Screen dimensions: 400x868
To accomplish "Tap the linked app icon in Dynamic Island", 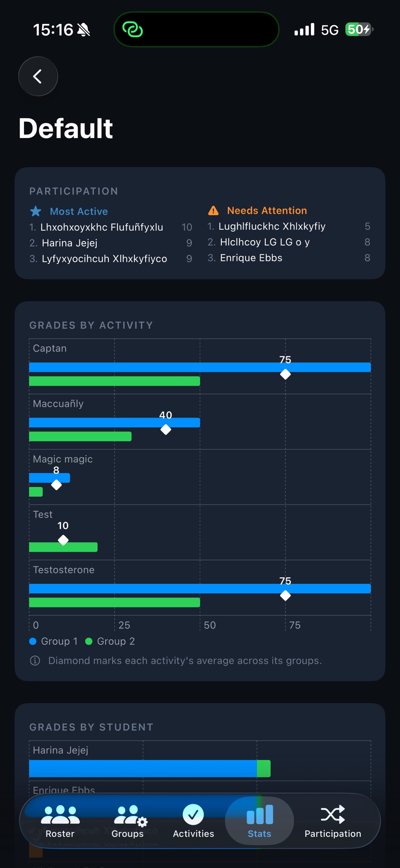I will pos(132,29).
